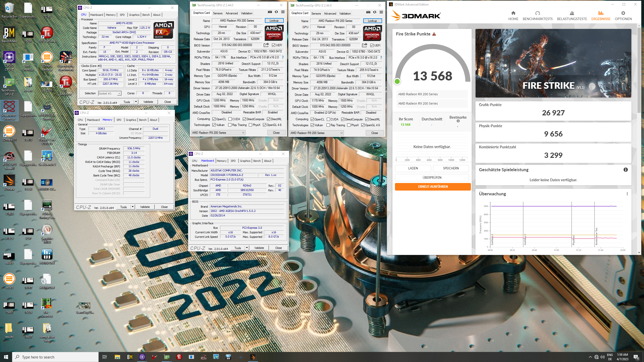This screenshot has width=644, height=362.
Task: Open the Recycle Bin desktop icon
Action: 9,10
